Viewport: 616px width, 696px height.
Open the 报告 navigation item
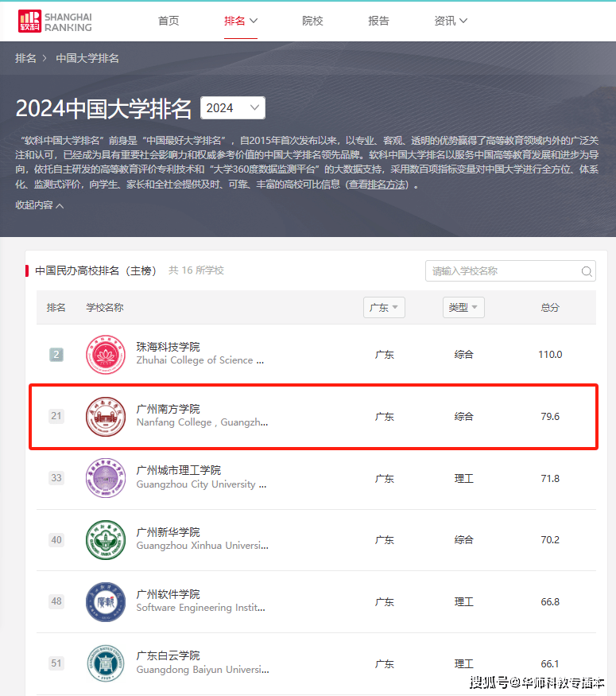click(378, 21)
